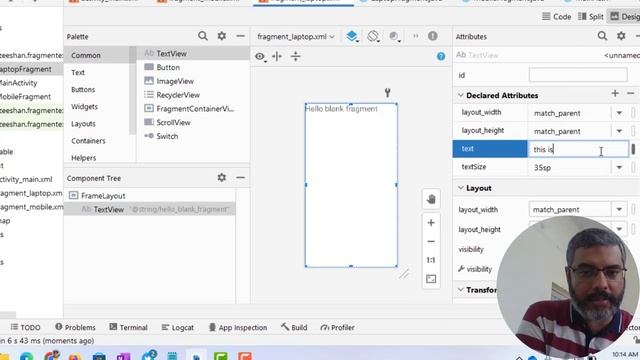The height and width of the screenshot is (360, 640).
Task: Click the textSize value field
Action: (x=570, y=167)
